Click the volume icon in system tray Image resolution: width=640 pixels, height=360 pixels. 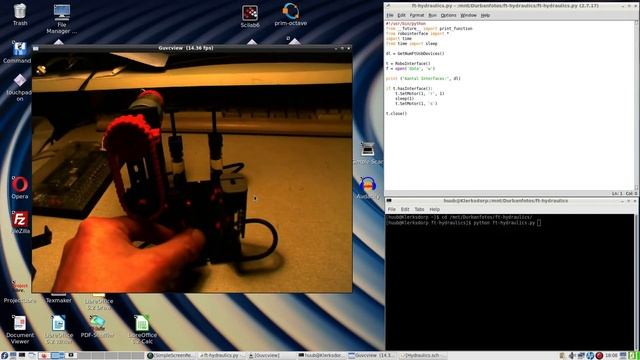pos(572,356)
